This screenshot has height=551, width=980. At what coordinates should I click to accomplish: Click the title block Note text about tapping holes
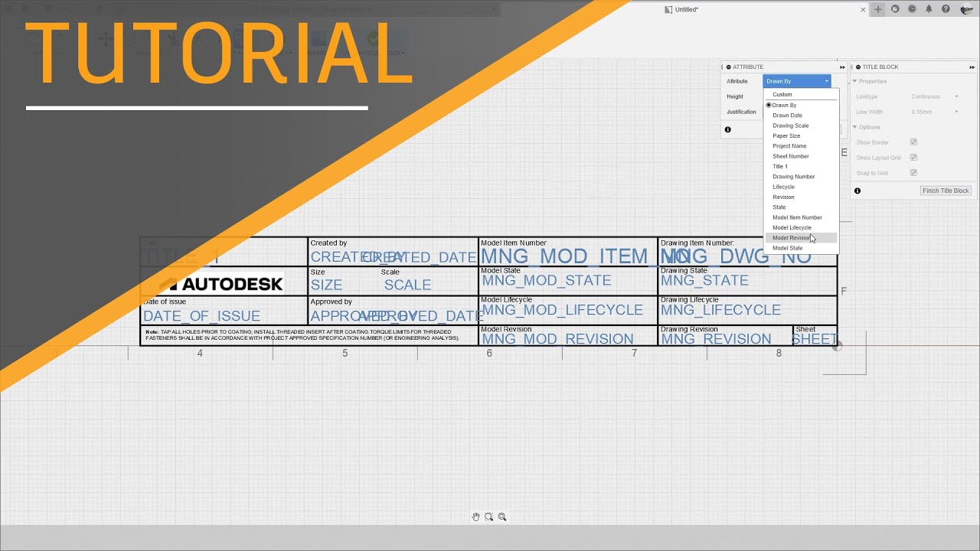302,334
